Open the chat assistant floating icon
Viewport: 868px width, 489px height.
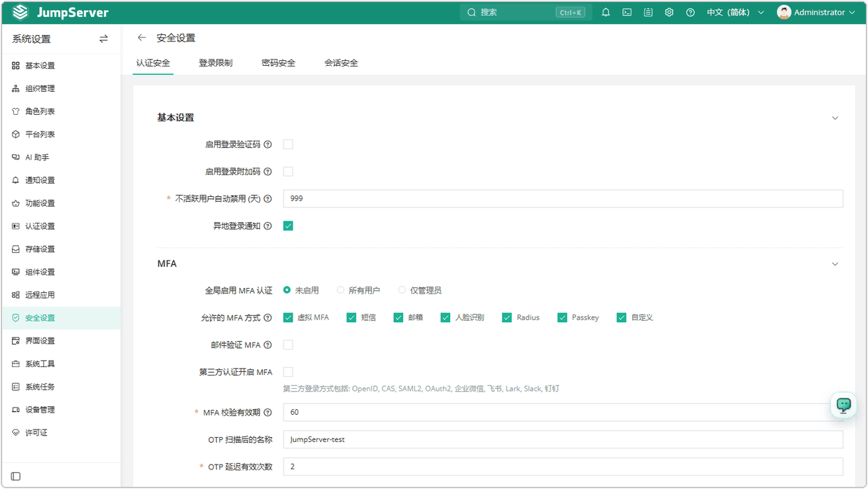click(x=843, y=405)
